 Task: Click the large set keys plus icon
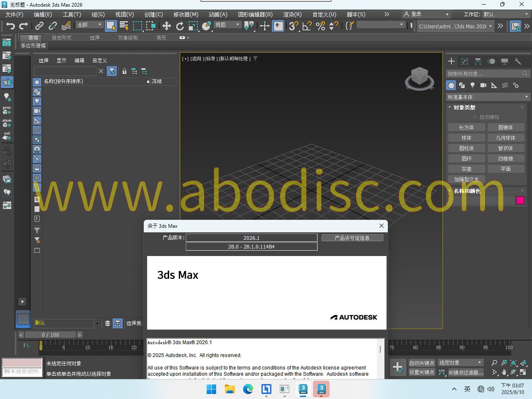click(398, 367)
